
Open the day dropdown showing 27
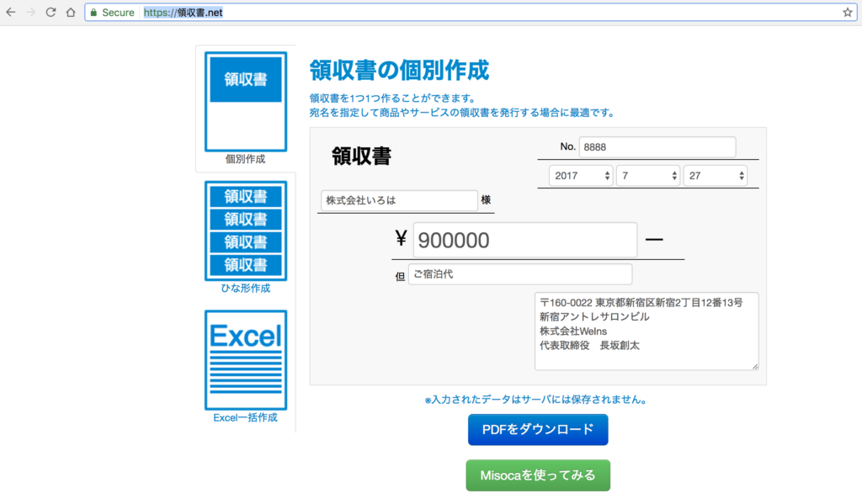click(x=715, y=176)
